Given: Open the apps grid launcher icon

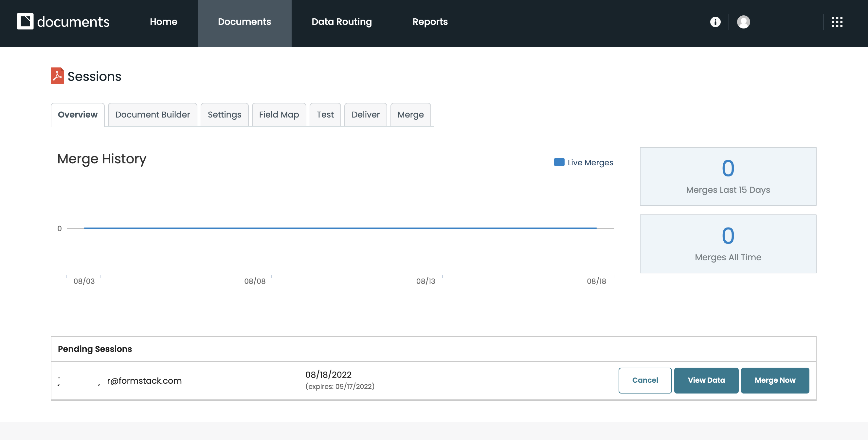Looking at the screenshot, I should click(x=837, y=22).
